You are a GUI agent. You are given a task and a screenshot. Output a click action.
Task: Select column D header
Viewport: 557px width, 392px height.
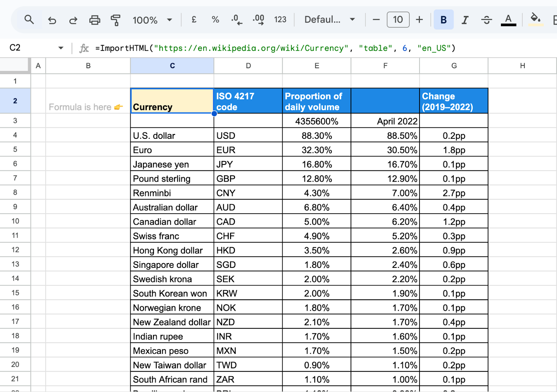[248, 66]
